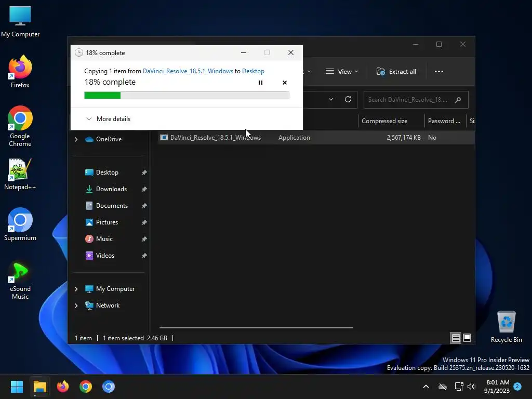Expand More details in copy dialog
532x399 pixels.
pos(108,119)
